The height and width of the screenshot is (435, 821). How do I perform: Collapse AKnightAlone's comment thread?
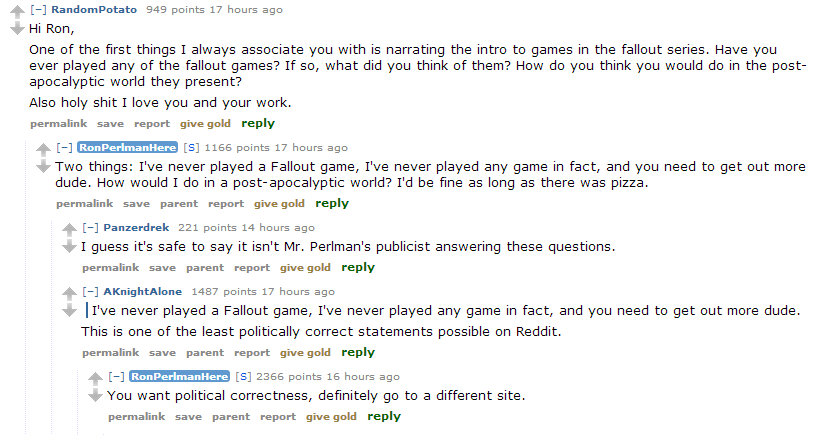pos(91,292)
